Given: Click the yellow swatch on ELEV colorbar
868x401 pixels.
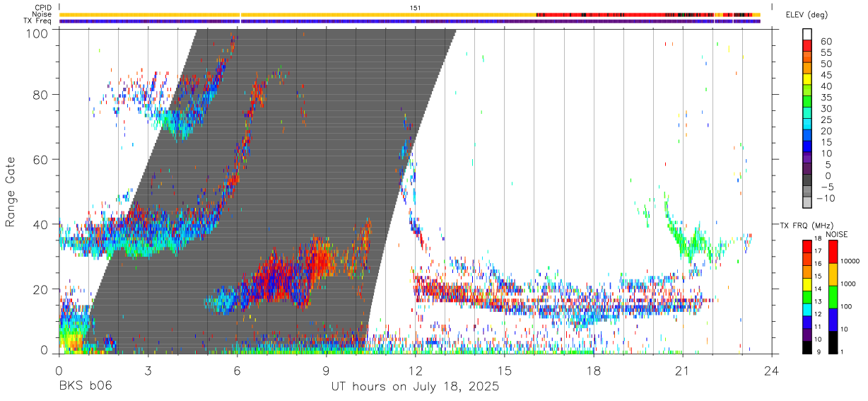Looking at the screenshot, I should [807, 79].
